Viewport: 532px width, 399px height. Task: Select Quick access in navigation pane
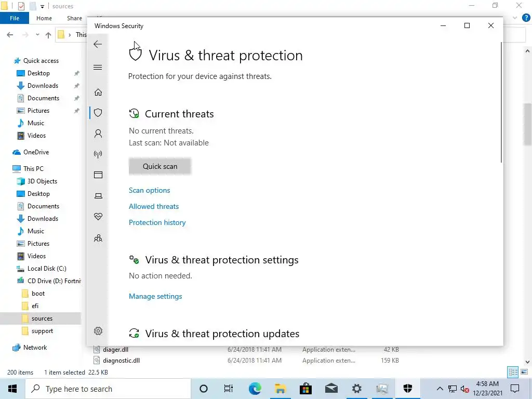pos(41,61)
